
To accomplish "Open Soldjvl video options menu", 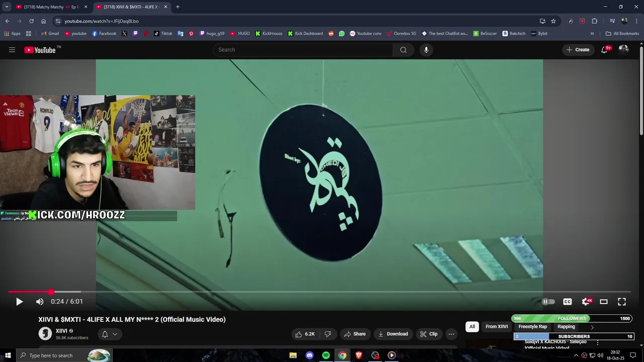I will pyautogui.click(x=598, y=342).
